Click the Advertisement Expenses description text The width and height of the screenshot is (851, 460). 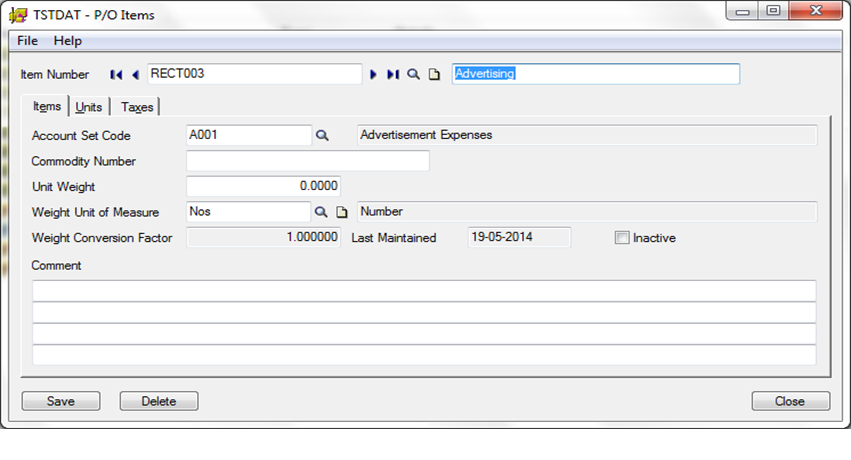pyautogui.click(x=426, y=135)
